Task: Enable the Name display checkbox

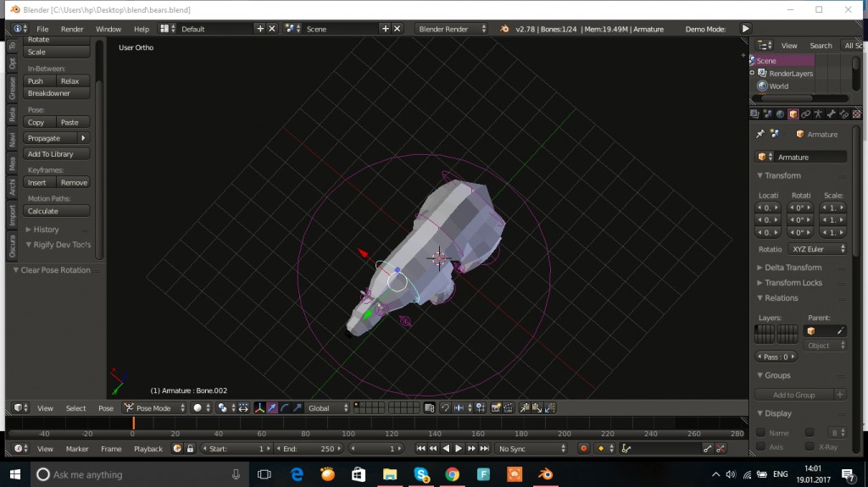Action: (x=760, y=433)
